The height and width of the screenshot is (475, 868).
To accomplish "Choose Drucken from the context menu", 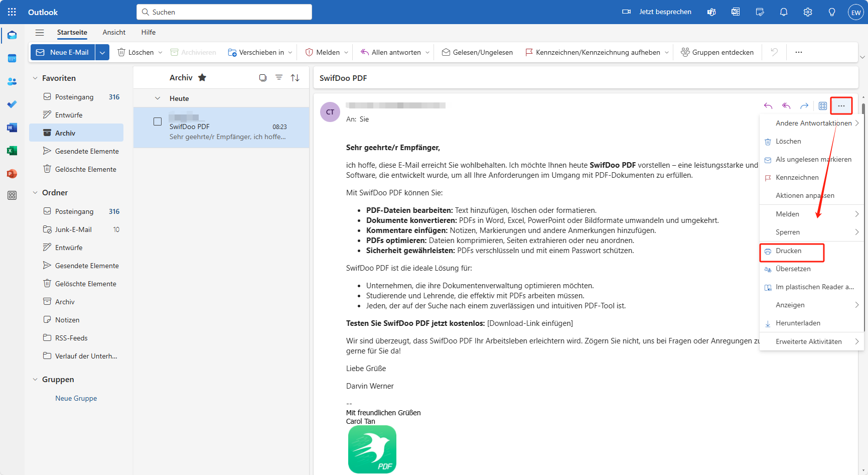I will 792,251.
